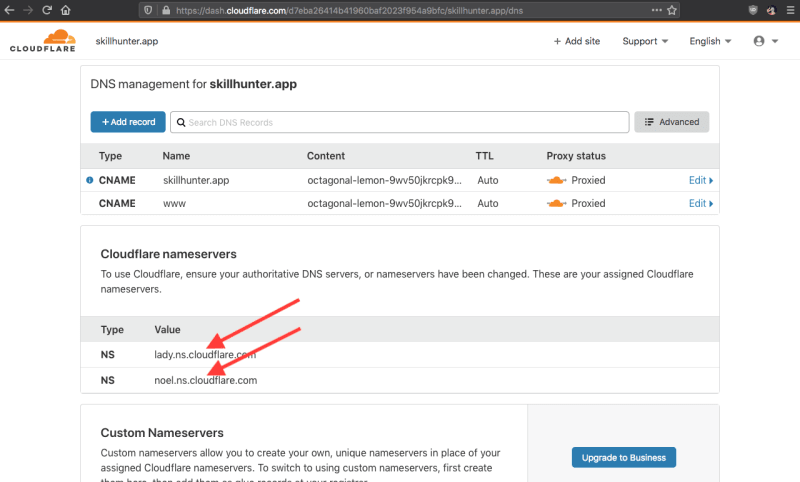Click skillhunter.app record name cell
Screen dimensions: 800x482
pos(196,180)
